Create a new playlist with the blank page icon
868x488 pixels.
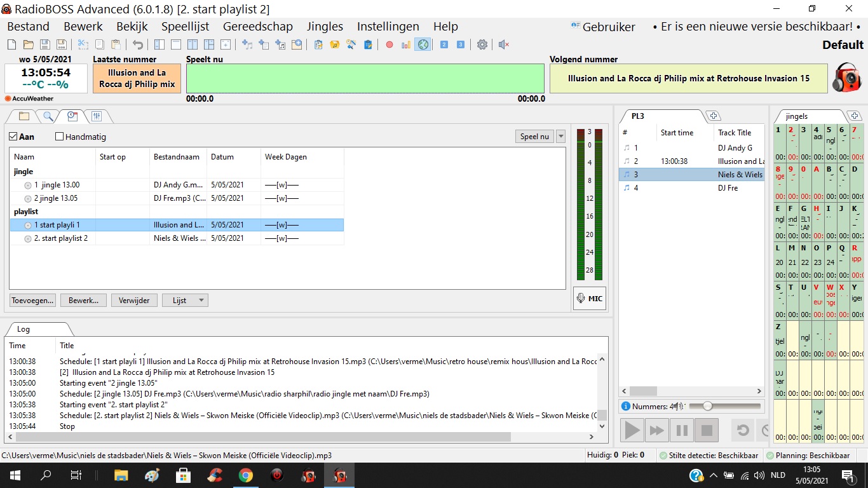[x=11, y=44]
